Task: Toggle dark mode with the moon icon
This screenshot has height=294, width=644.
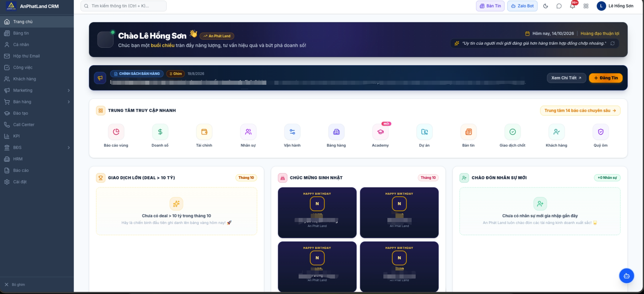Action: click(545, 6)
